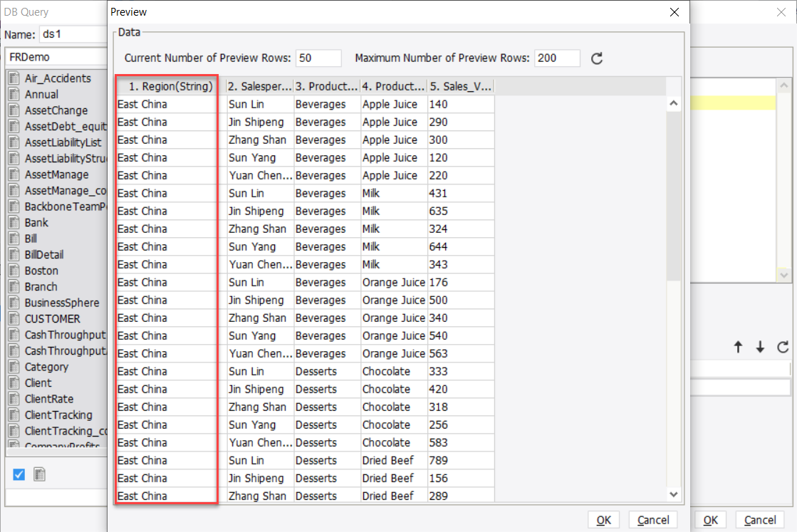Move the selected parameter up using the up arrow
The height and width of the screenshot is (532, 797).
click(739, 347)
